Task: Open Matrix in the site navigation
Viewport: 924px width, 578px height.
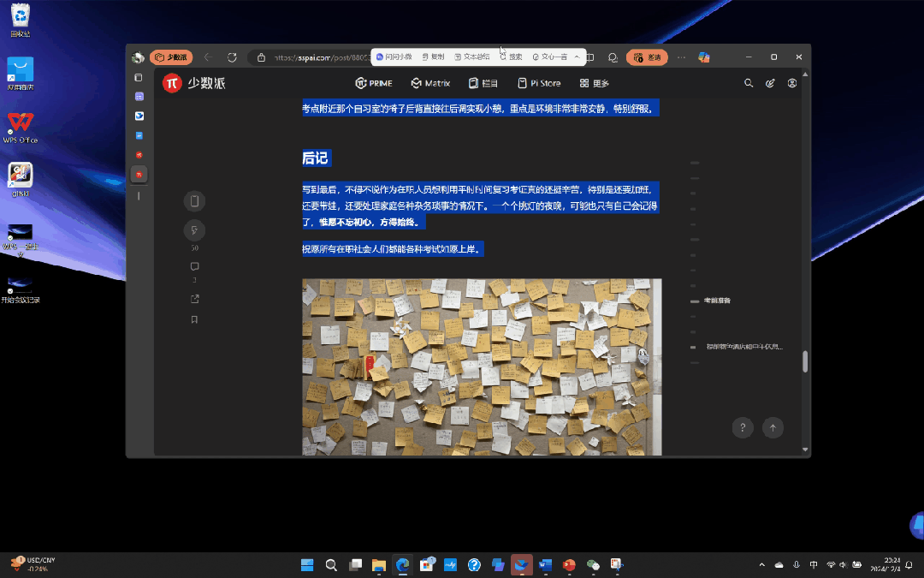Action: click(430, 83)
